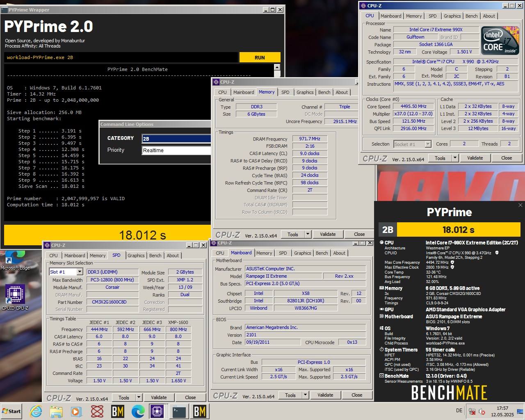525x420 pixels.
Task: Open the command prompt taskbar icon
Action: pos(179,411)
